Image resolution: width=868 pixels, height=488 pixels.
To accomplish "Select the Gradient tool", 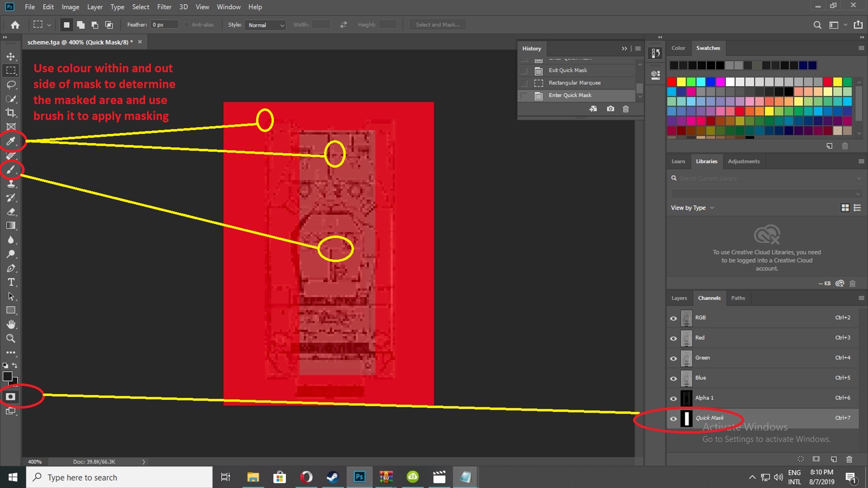I will 11,225.
